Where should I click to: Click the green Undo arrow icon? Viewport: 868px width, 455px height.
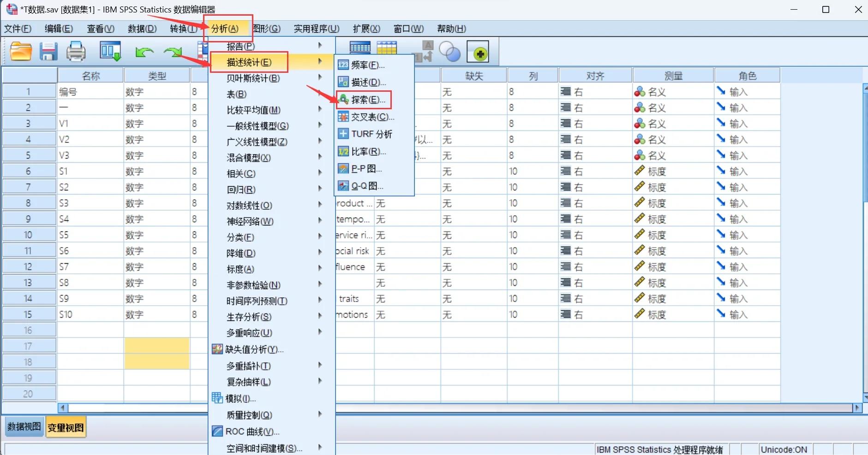pyautogui.click(x=144, y=52)
